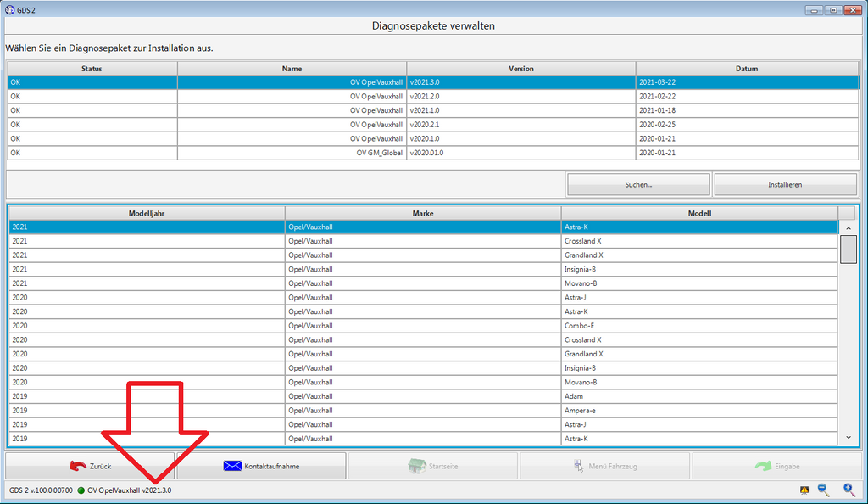Viewport: 868px width, 504px height.
Task: Click the zoom out magnifier icon
Action: (x=824, y=490)
